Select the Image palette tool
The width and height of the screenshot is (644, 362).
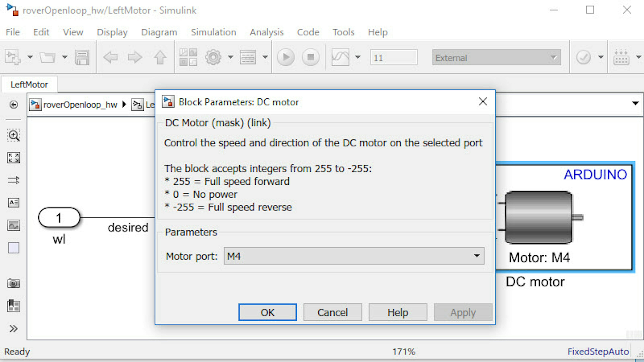point(14,226)
